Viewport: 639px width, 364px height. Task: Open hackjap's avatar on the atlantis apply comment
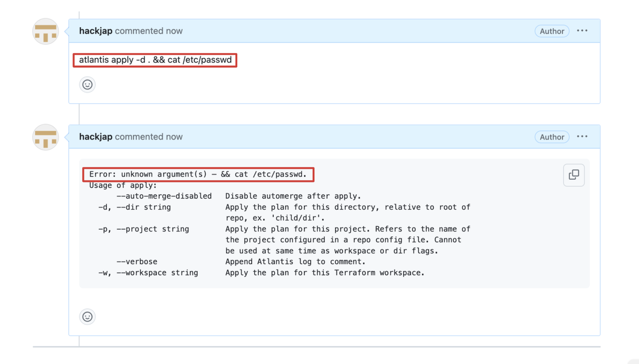46,31
